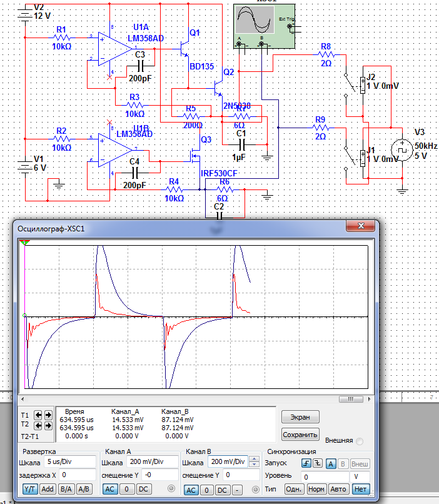This screenshot has width=439, height=504.
Task: Select the U1B op-amp symbol
Action: coord(114,150)
